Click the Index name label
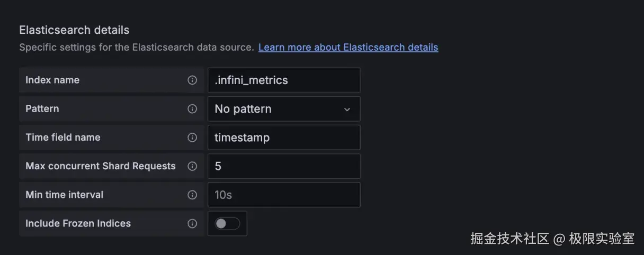This screenshot has height=255, width=644. coord(52,80)
